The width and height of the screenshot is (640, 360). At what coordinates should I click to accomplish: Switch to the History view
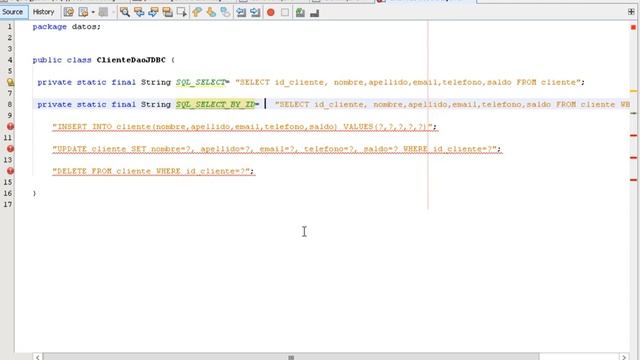(x=43, y=12)
